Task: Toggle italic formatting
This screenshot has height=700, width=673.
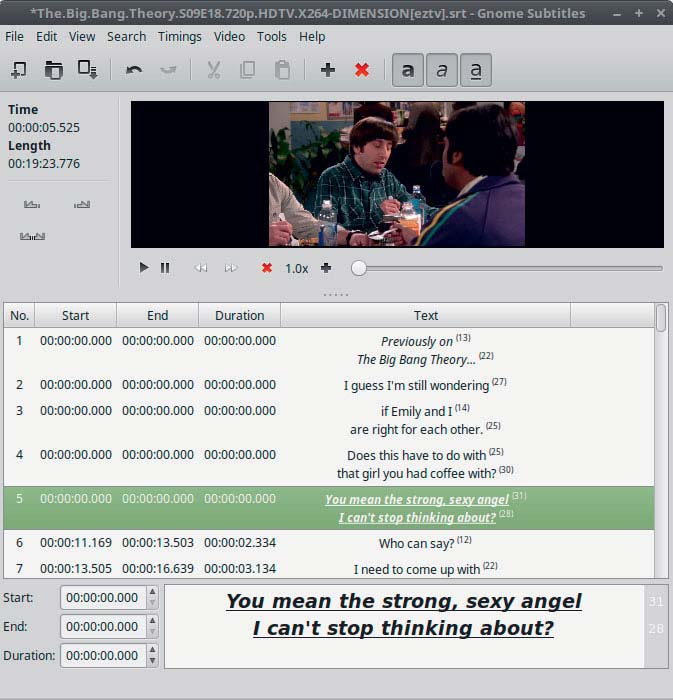Action: coord(442,70)
